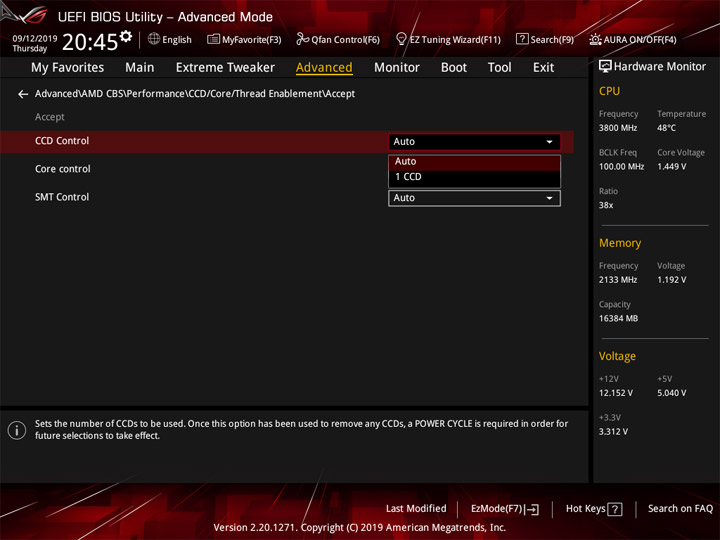
Task: Open Qfan Control(F6)
Action: tap(345, 40)
